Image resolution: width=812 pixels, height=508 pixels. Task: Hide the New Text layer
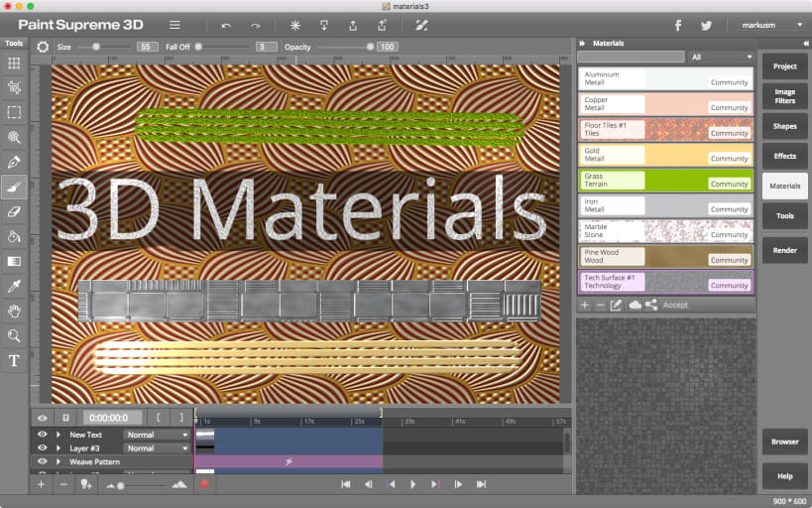[x=43, y=435]
